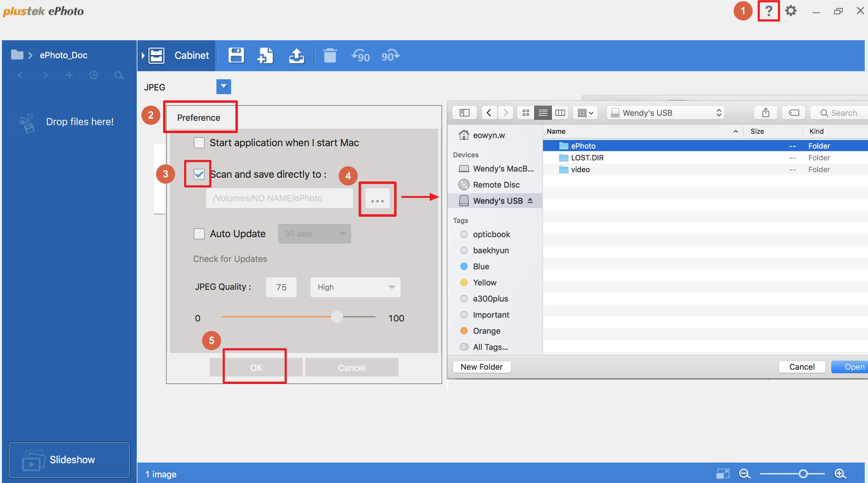Image resolution: width=868 pixels, height=483 pixels.
Task: Click OK in the Preference dialog
Action: [x=256, y=367]
